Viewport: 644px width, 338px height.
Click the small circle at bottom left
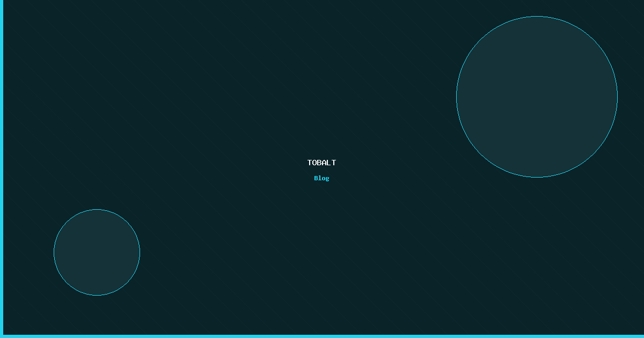[97, 252]
